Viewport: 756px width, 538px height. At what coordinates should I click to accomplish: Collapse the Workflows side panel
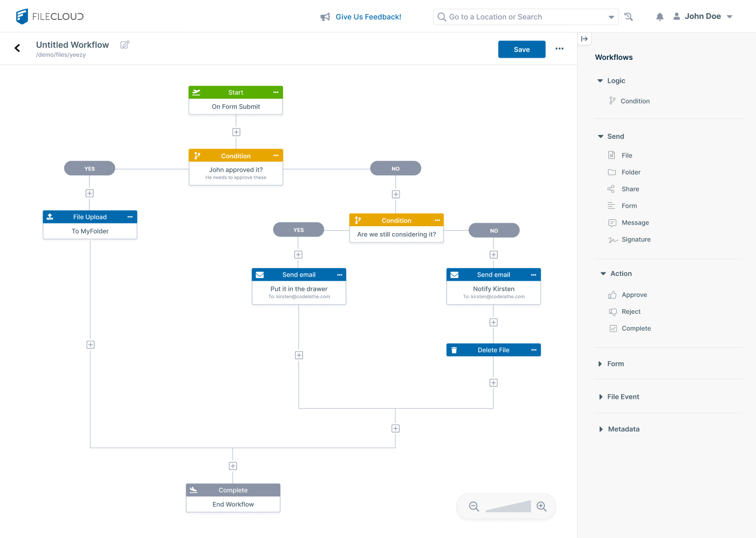pos(584,39)
